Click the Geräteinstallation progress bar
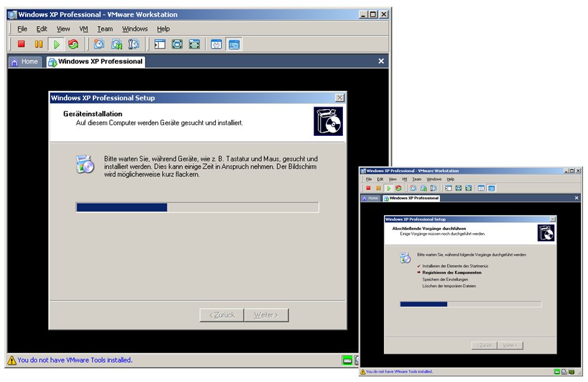 click(x=197, y=208)
